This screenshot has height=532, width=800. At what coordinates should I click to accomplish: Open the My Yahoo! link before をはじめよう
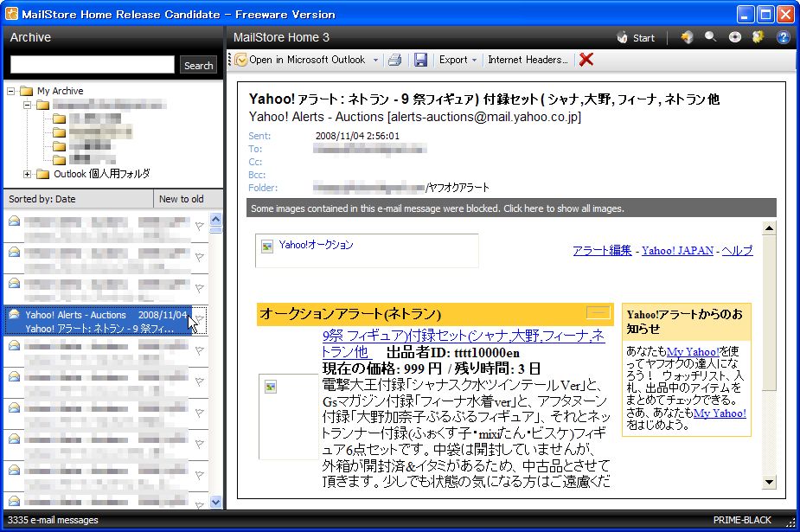(x=720, y=413)
